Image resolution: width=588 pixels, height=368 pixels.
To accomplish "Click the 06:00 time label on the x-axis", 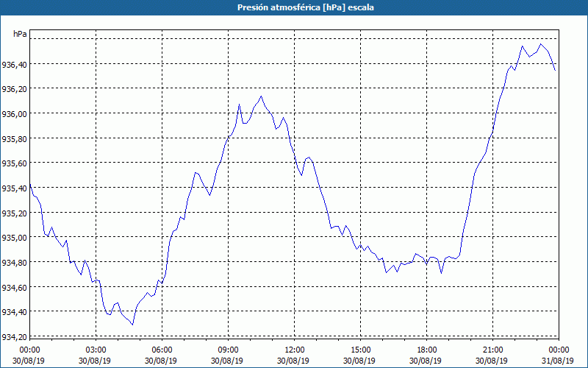I will [162, 350].
